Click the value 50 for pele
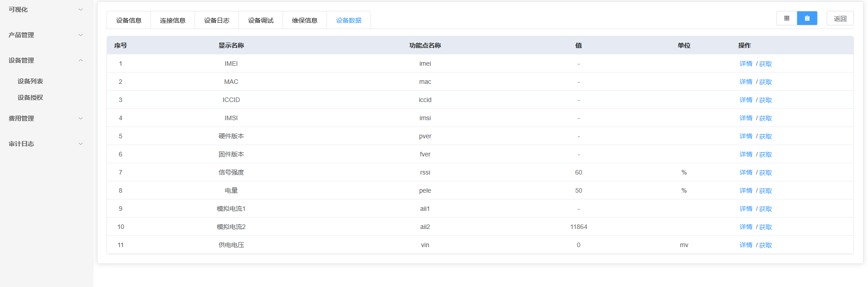The height and width of the screenshot is (287, 868). [579, 190]
